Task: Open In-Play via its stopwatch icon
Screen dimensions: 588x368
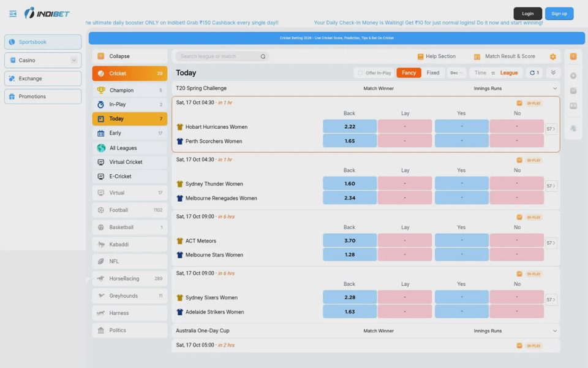Action: tap(100, 104)
